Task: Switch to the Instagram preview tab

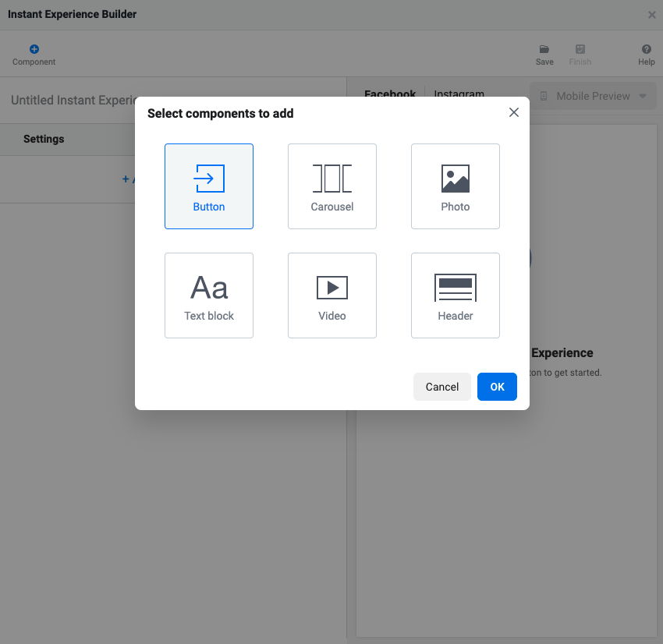Action: point(459,94)
